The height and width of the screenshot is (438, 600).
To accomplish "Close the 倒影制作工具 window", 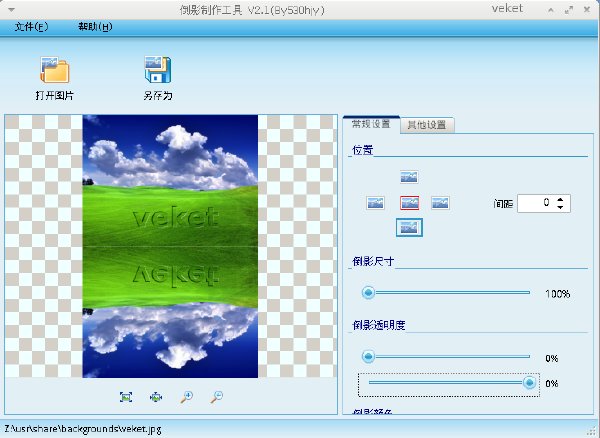I will pyautogui.click(x=587, y=10).
